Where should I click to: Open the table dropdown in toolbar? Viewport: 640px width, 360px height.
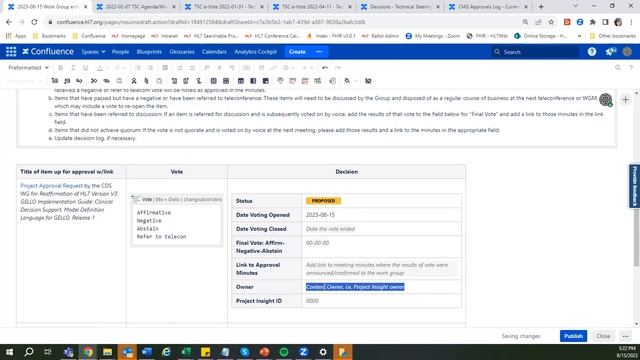pyautogui.click(x=288, y=68)
